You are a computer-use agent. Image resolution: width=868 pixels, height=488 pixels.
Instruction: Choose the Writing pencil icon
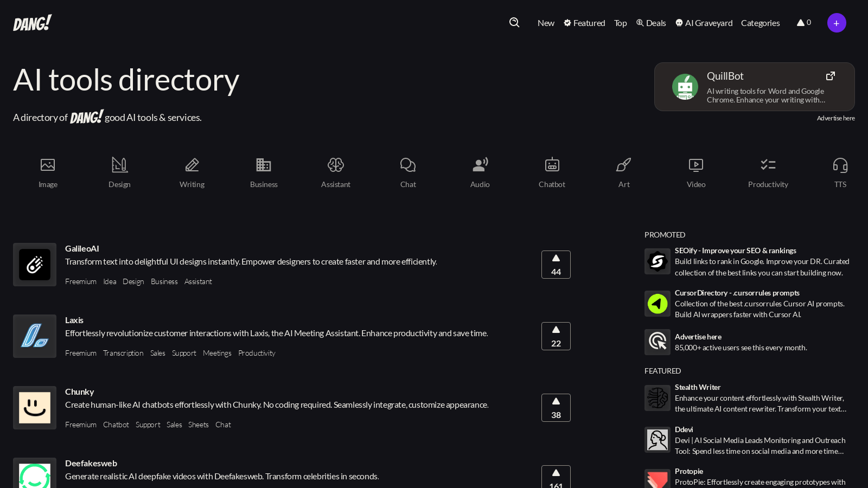(192, 165)
